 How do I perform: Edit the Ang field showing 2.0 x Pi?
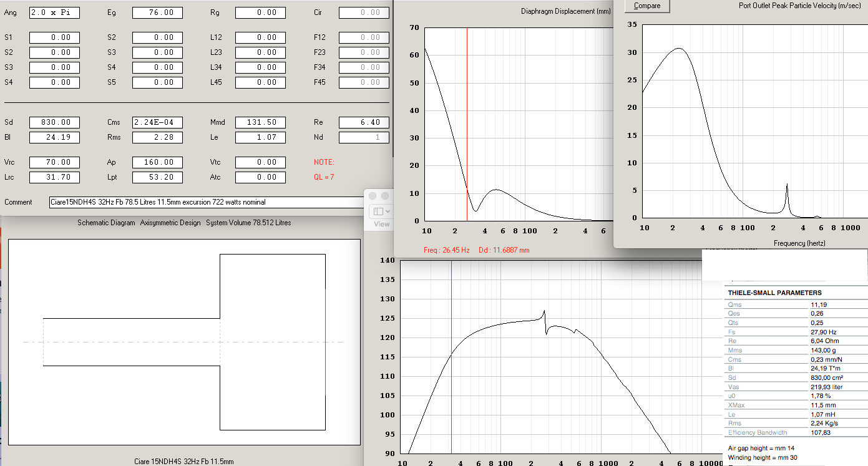tap(54, 12)
